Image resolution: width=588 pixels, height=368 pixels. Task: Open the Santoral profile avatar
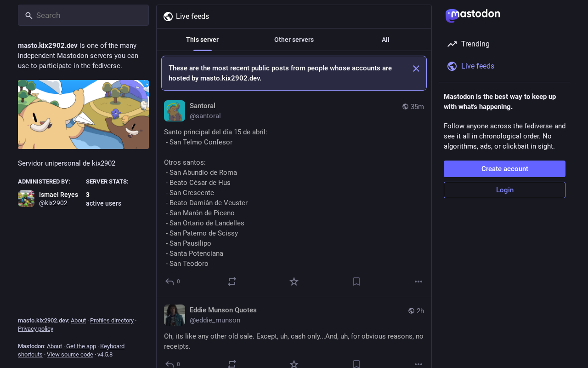(175, 111)
